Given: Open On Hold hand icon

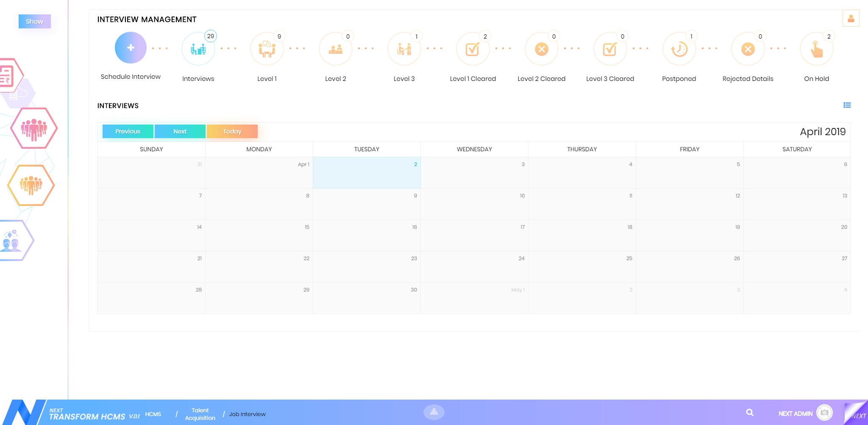Looking at the screenshot, I should pos(816,49).
